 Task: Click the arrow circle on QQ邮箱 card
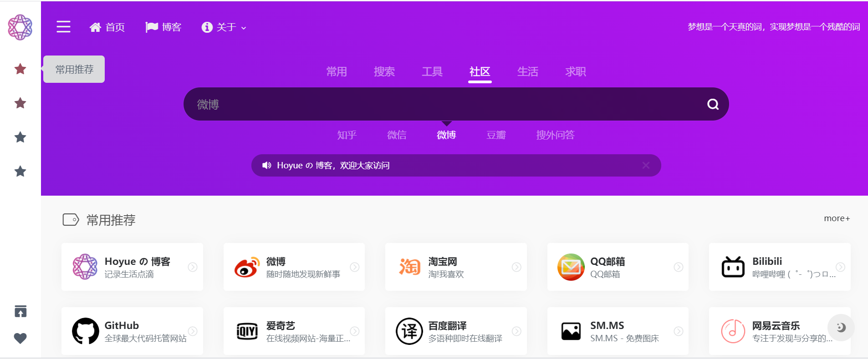679,267
